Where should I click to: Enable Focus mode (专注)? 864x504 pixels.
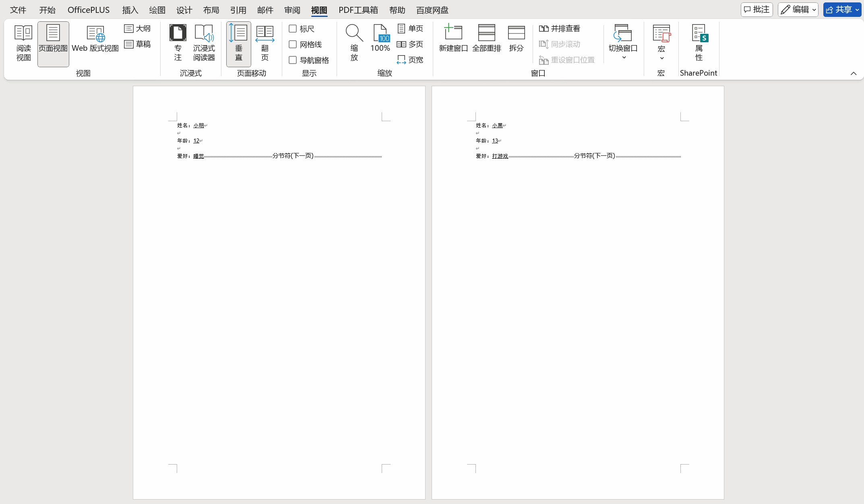click(178, 43)
